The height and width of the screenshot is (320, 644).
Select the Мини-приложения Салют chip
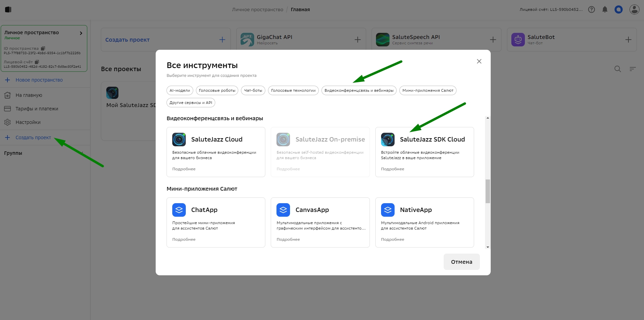[428, 90]
